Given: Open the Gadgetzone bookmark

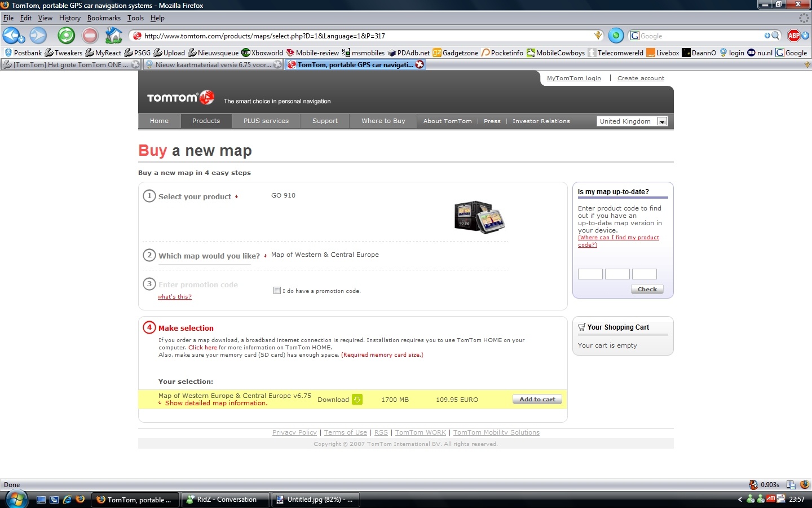Looking at the screenshot, I should [x=456, y=52].
